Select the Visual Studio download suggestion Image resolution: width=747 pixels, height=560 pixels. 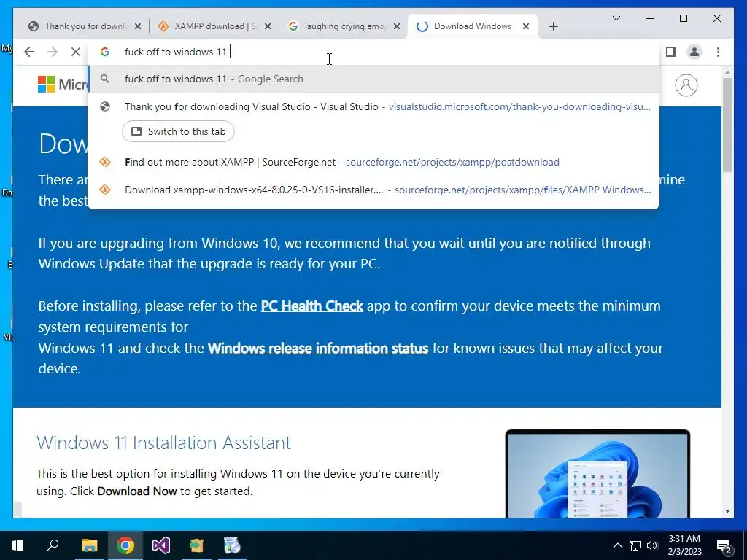[x=373, y=106]
